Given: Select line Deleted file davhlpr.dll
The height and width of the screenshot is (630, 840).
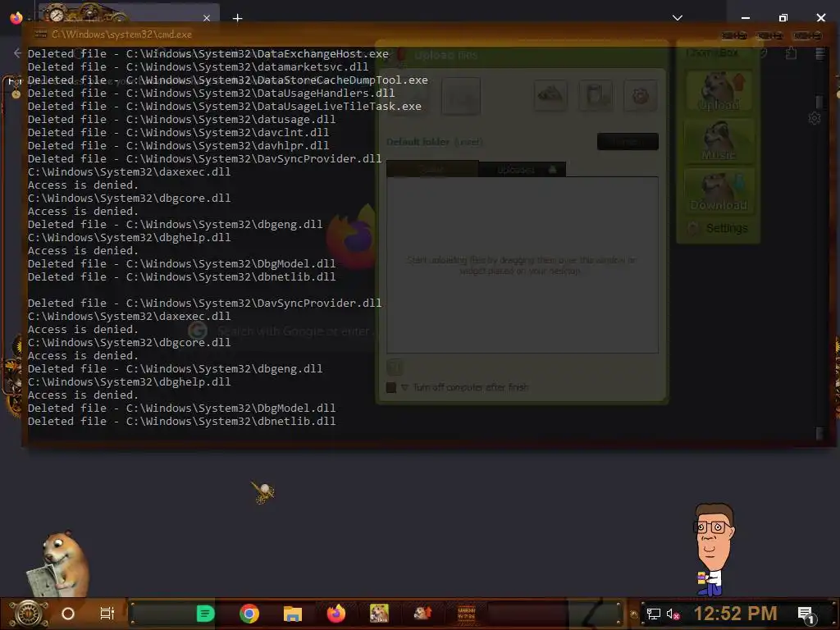Looking at the screenshot, I should (x=178, y=146).
